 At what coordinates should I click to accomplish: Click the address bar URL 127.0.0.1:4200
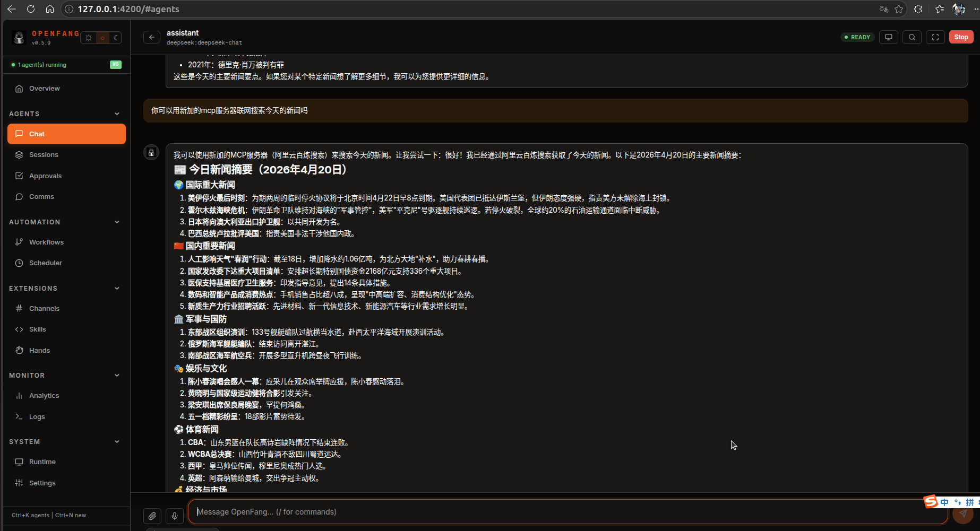click(128, 9)
